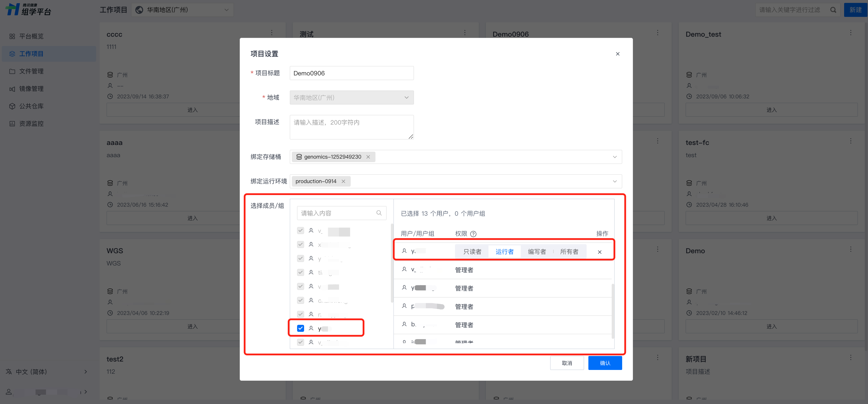Expand the bound storage bucket dropdown
The width and height of the screenshot is (868, 404).
click(614, 157)
